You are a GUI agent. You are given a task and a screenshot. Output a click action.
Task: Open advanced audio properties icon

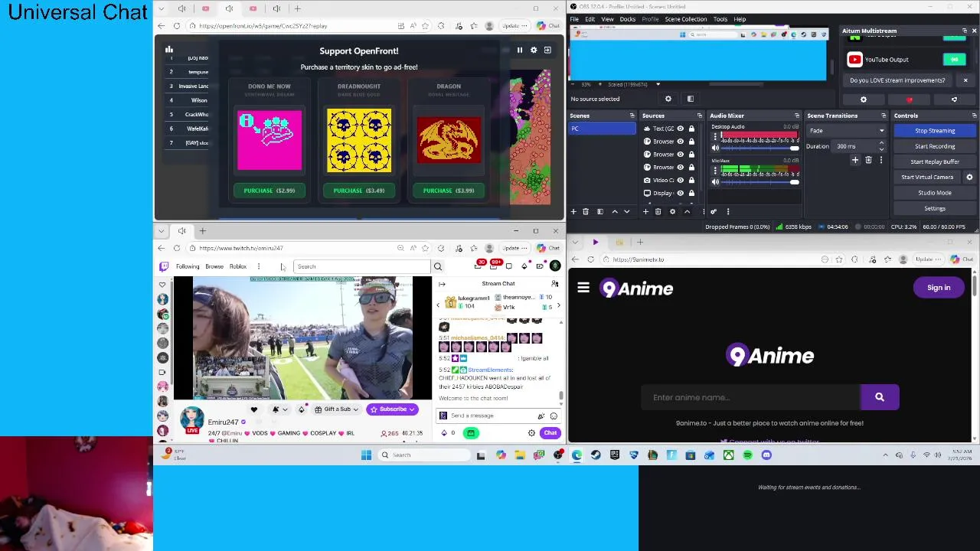(714, 212)
